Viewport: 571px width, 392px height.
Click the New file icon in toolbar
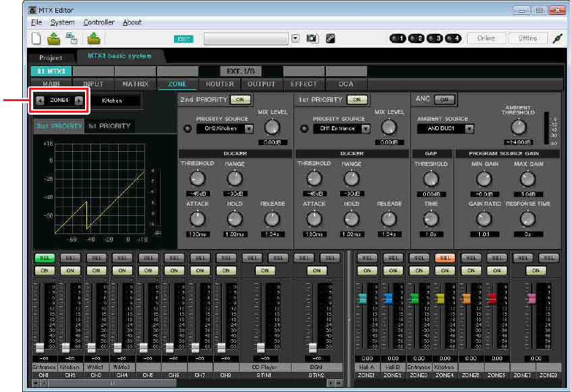coord(36,38)
